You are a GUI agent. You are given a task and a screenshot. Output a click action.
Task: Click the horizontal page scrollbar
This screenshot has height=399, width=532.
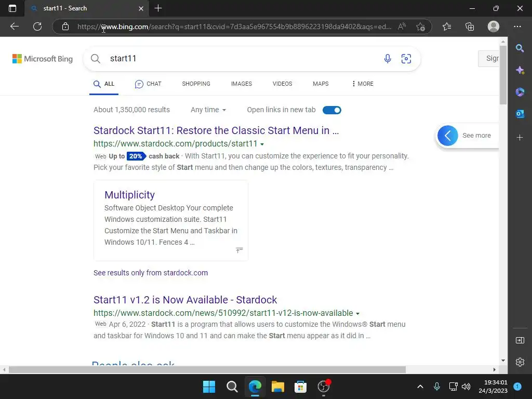coord(207,369)
